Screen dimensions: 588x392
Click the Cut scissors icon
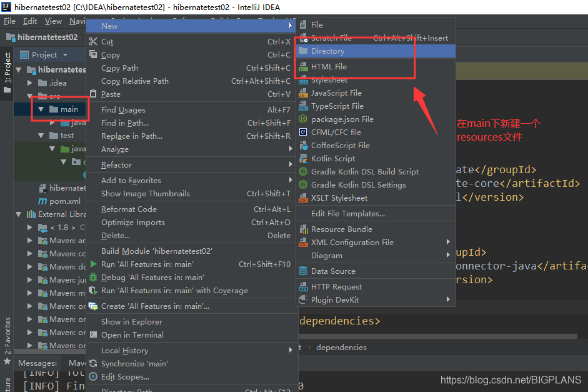[x=93, y=41]
